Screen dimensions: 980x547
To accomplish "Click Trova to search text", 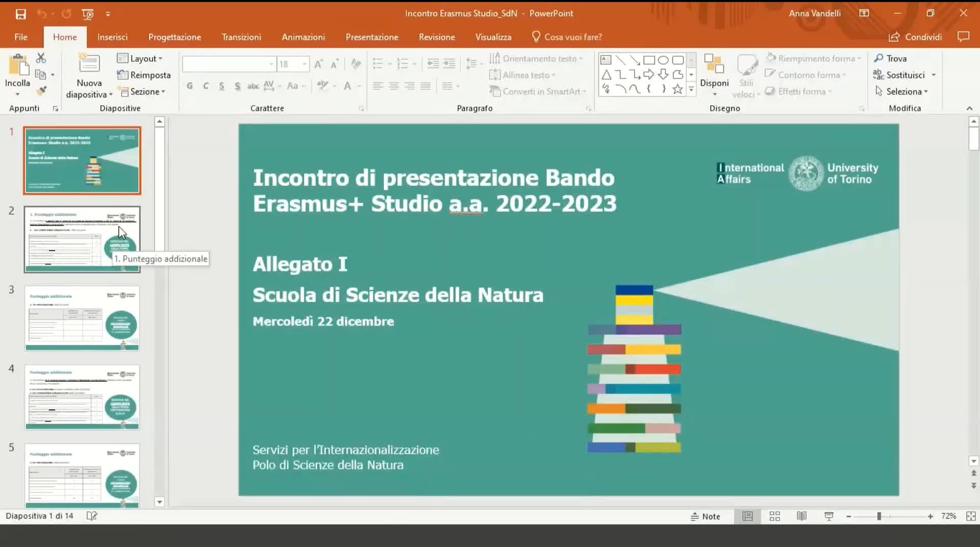I will (891, 58).
